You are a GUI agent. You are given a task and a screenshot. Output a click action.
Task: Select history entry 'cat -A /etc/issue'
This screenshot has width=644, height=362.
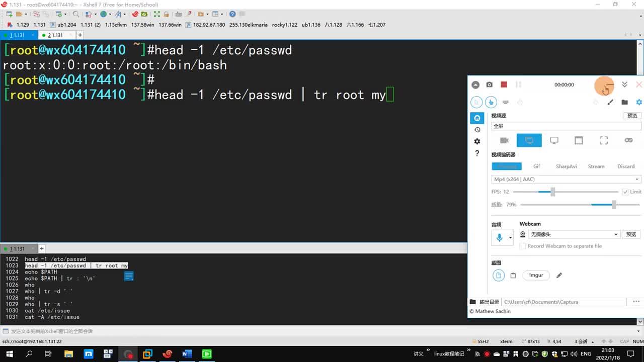click(x=52, y=317)
